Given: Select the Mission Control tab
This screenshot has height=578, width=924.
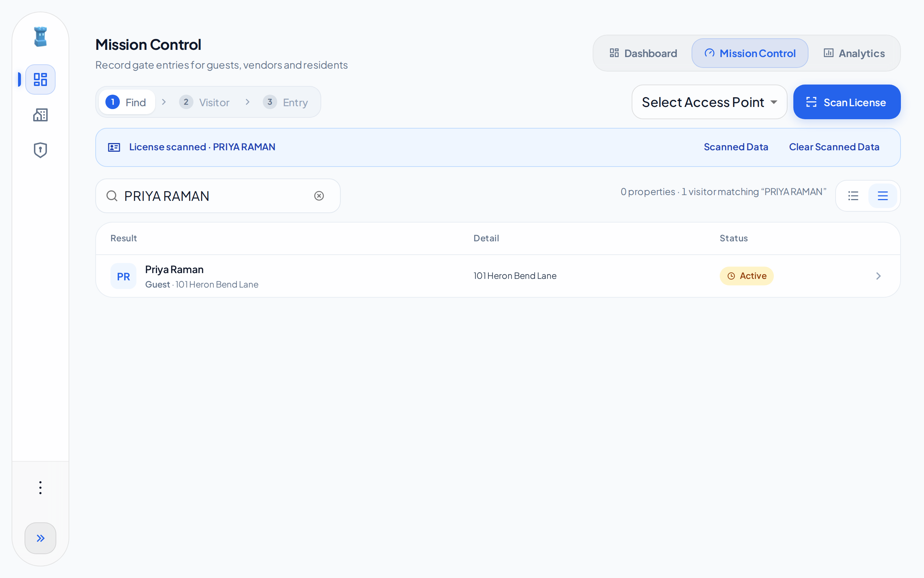Looking at the screenshot, I should [750, 53].
